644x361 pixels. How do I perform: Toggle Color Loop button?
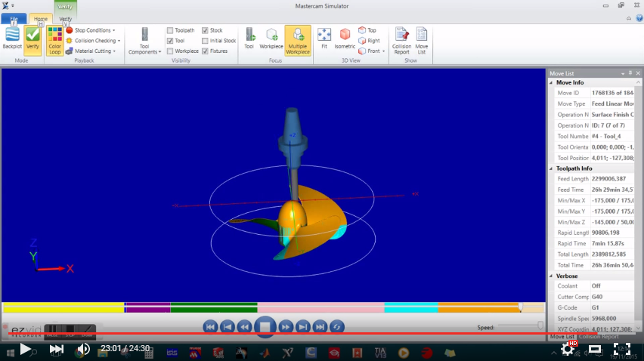(54, 40)
